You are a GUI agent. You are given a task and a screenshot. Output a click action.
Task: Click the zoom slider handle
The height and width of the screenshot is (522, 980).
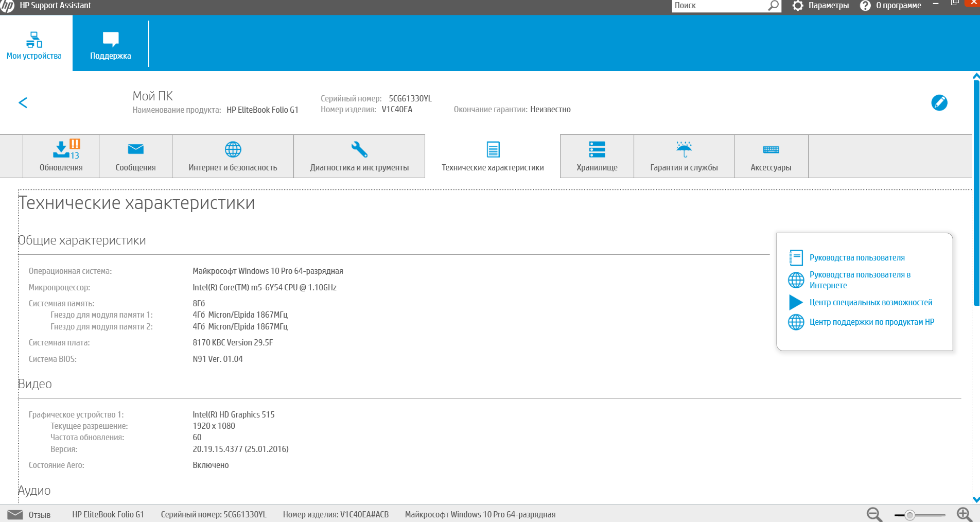click(910, 515)
